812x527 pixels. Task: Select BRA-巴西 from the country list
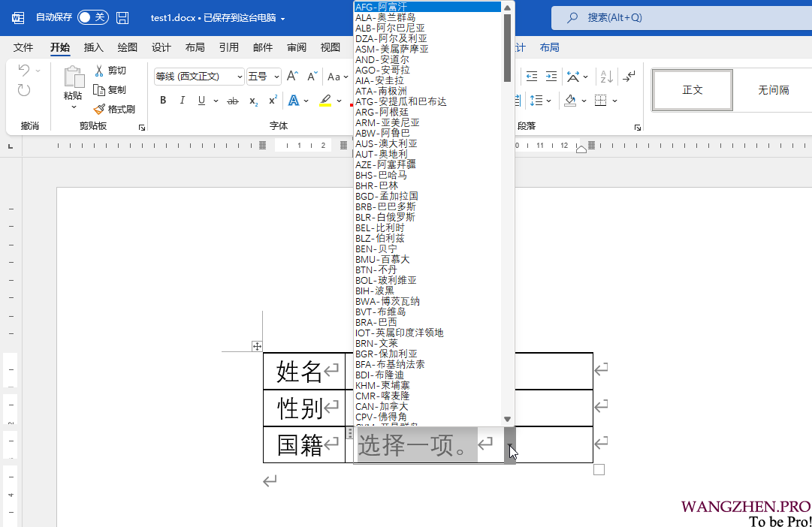376,322
